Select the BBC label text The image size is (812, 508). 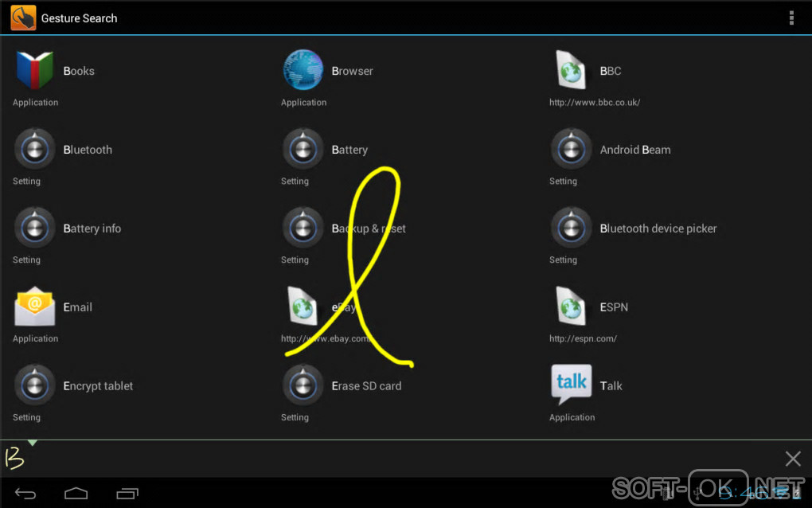click(611, 71)
